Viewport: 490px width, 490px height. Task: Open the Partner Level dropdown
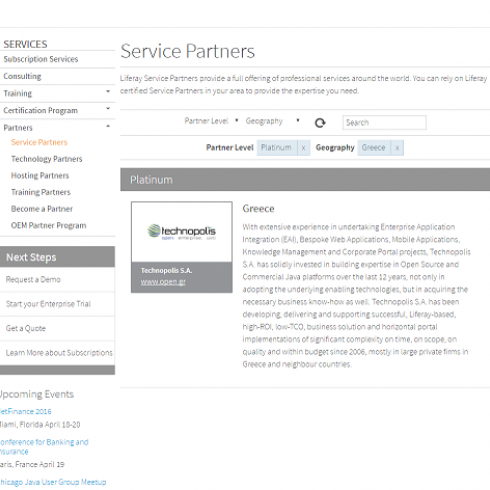[x=211, y=121]
